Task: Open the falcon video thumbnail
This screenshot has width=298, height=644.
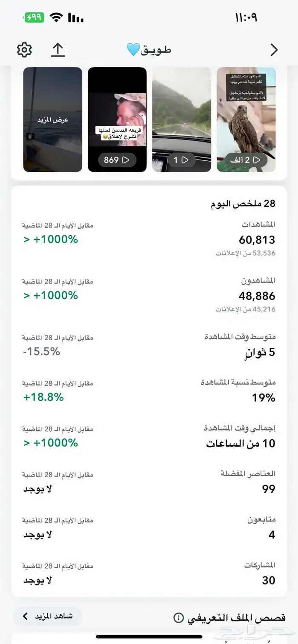Action: point(246,119)
